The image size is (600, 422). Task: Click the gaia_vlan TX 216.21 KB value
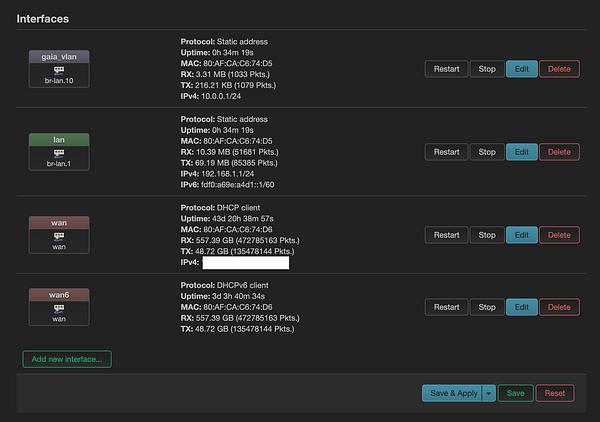tap(235, 85)
